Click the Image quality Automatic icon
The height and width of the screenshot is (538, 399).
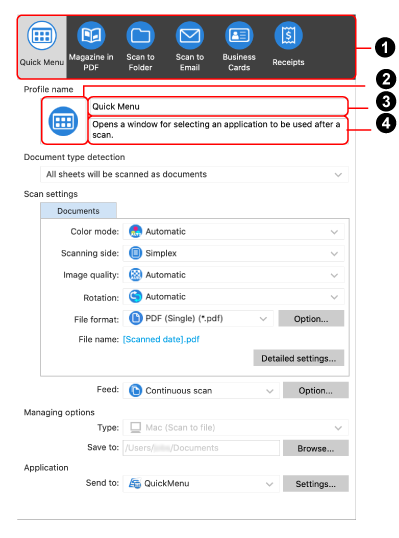136,275
